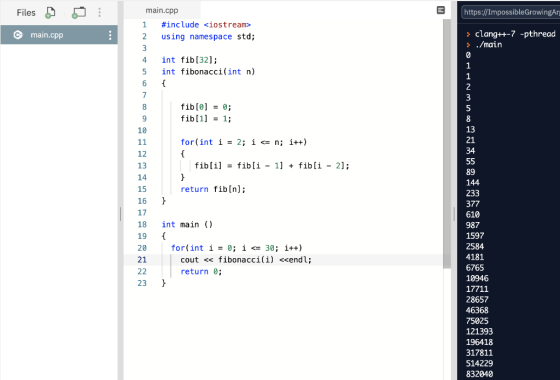Click console output value 89
The width and height of the screenshot is (560, 380).
[x=470, y=172]
